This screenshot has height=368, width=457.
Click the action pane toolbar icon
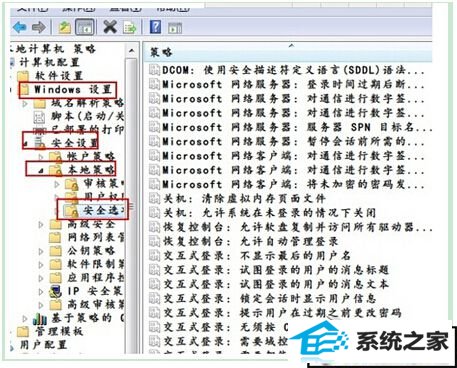[175, 28]
